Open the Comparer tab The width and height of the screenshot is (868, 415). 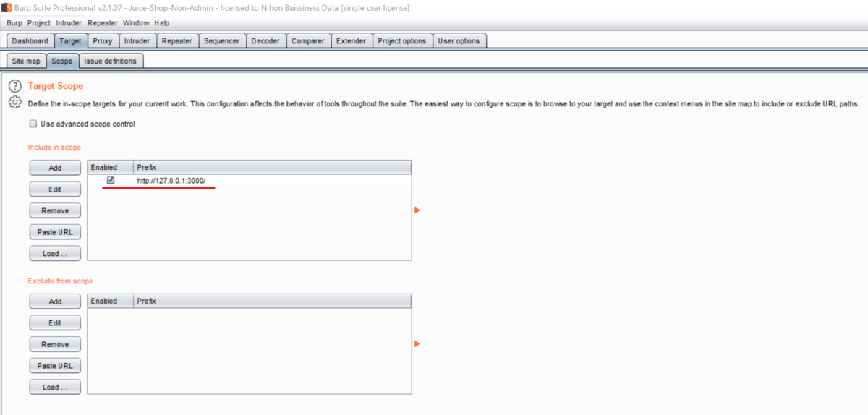pyautogui.click(x=308, y=41)
